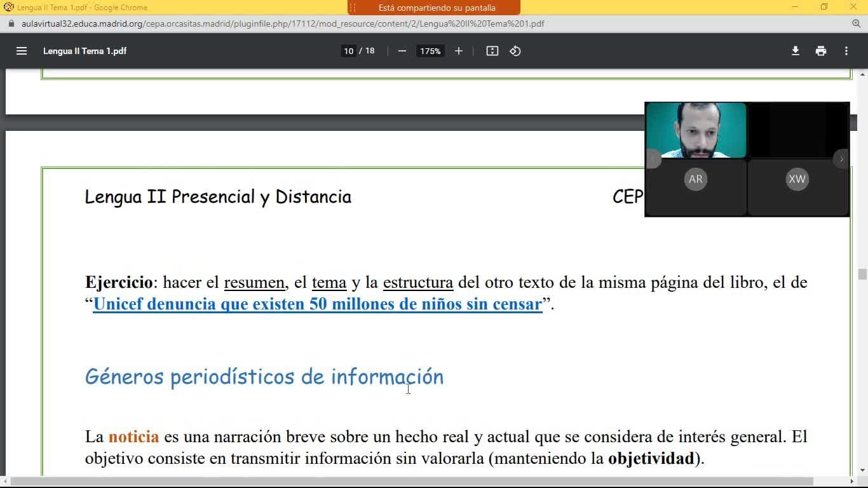The image size is (868, 488).
Task: Rotate the PDF counterclockwise
Action: point(515,51)
